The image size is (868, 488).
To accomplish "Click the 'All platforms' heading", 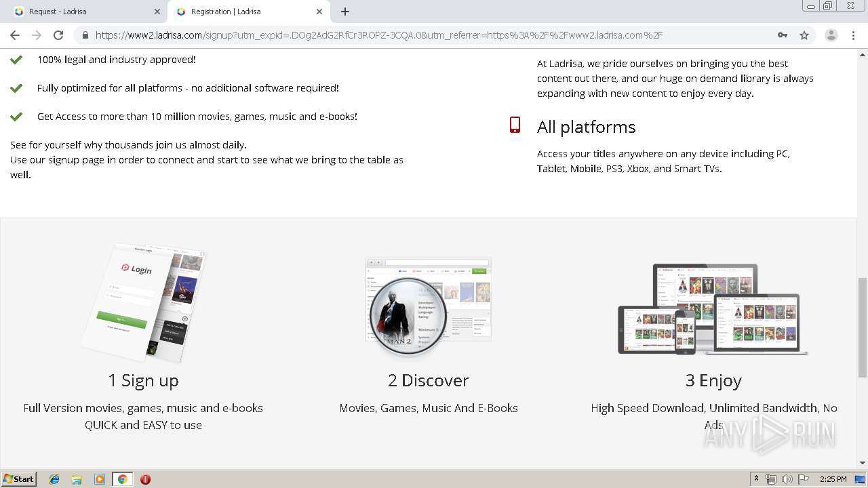I will [587, 127].
